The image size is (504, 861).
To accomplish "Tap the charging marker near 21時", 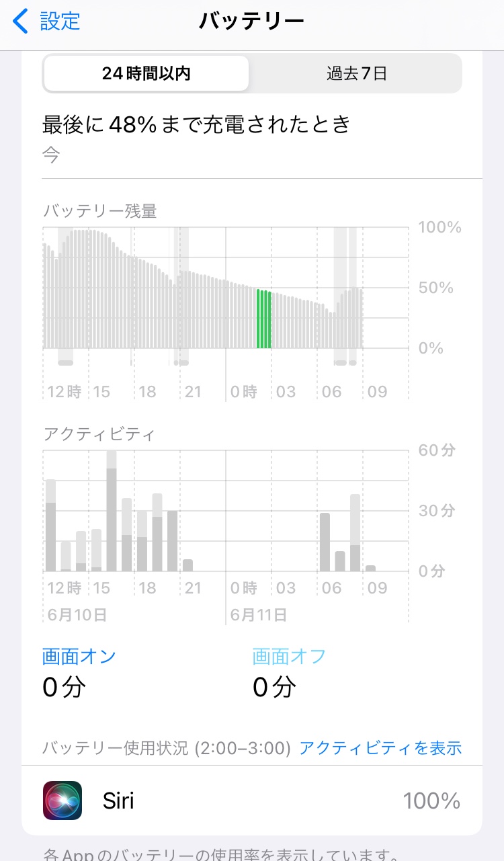I will tap(182, 363).
